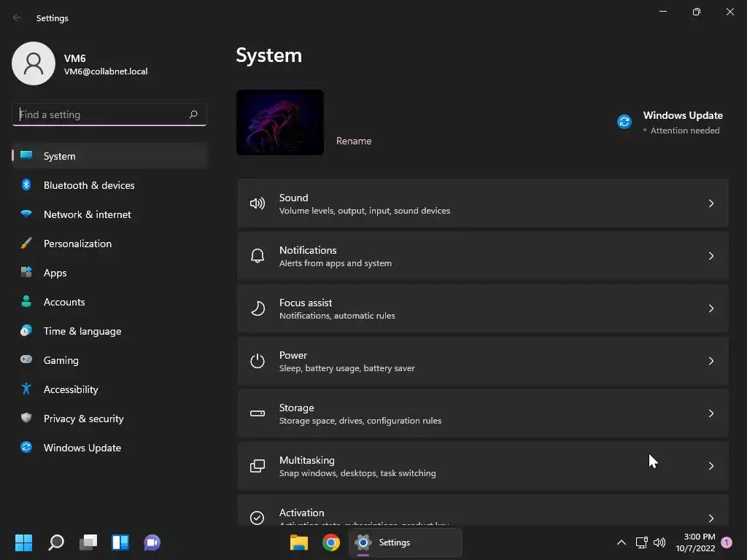
Task: Click the Multitasking windows icon
Action: click(x=258, y=466)
